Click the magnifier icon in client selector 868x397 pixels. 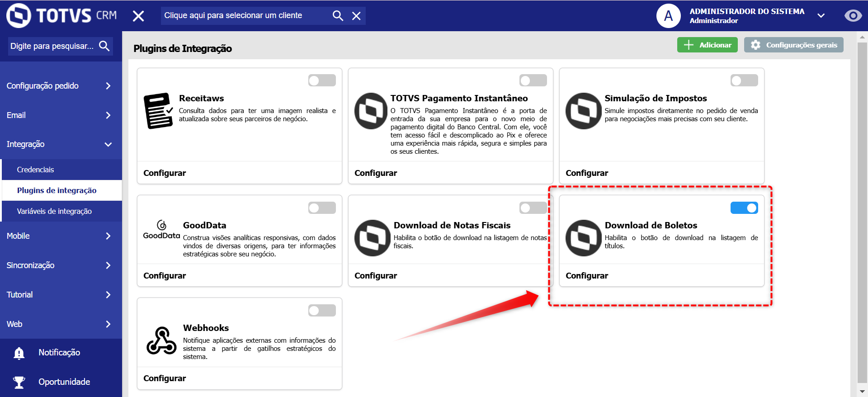(338, 15)
